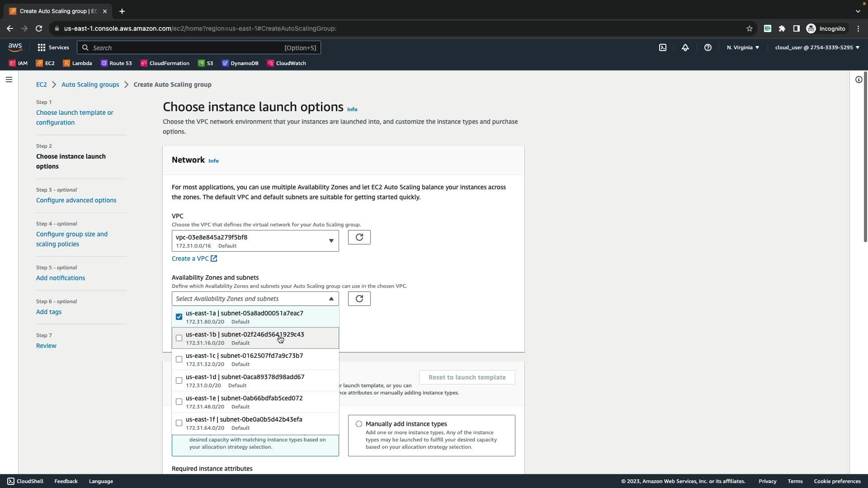
Task: Open AWS CloudShell icon in top bar
Action: tap(663, 47)
